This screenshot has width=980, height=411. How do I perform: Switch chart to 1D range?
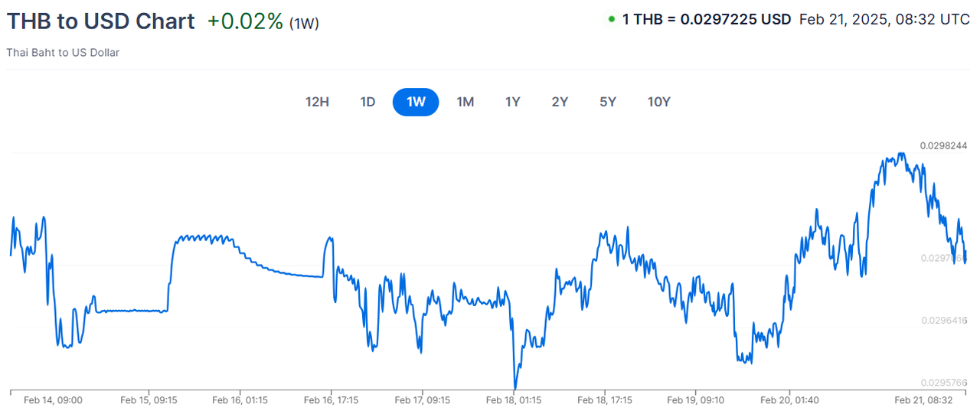pos(367,103)
